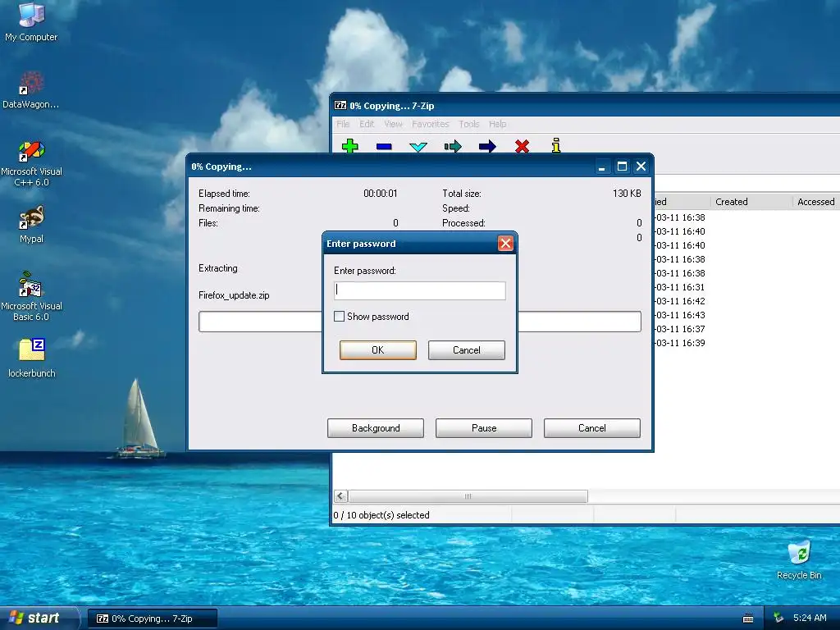The width and height of the screenshot is (840, 630).
Task: Click the Background button in copying dialog
Action: (376, 428)
